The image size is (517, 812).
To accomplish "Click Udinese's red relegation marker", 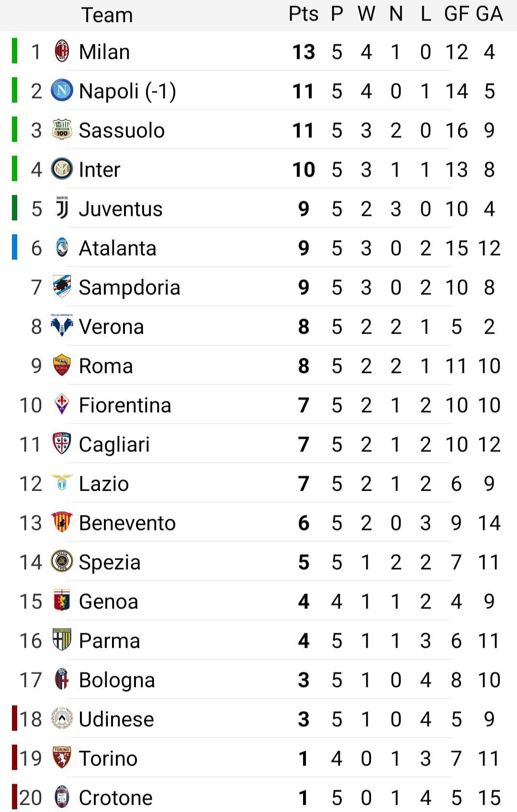I will (14, 719).
